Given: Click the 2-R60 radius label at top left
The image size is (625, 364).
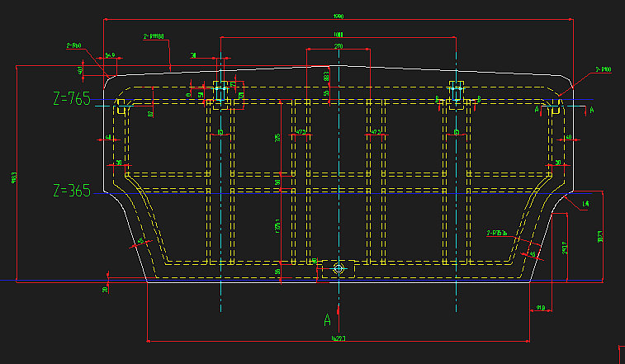Looking at the screenshot, I should [74, 46].
